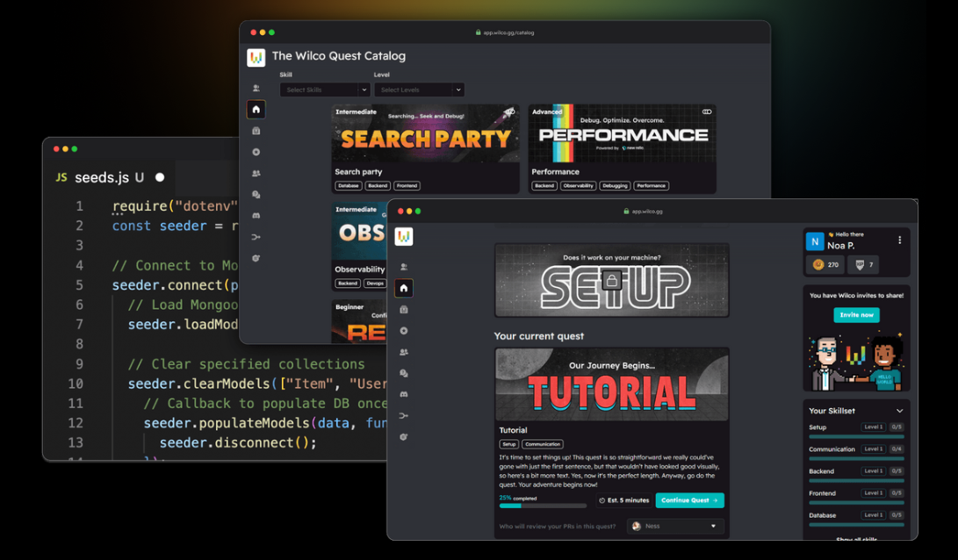Screen dimensions: 958x560
Task: Open the chat bubbles icon in Catalog sidebar
Action: (256, 195)
